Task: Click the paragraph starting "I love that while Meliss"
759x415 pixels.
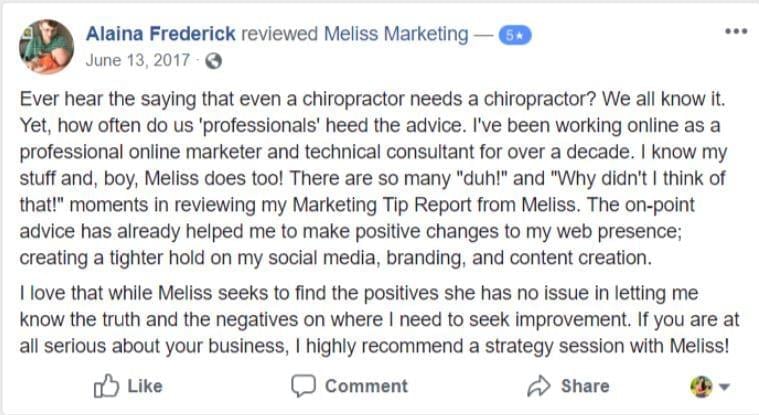Action: click(380, 320)
